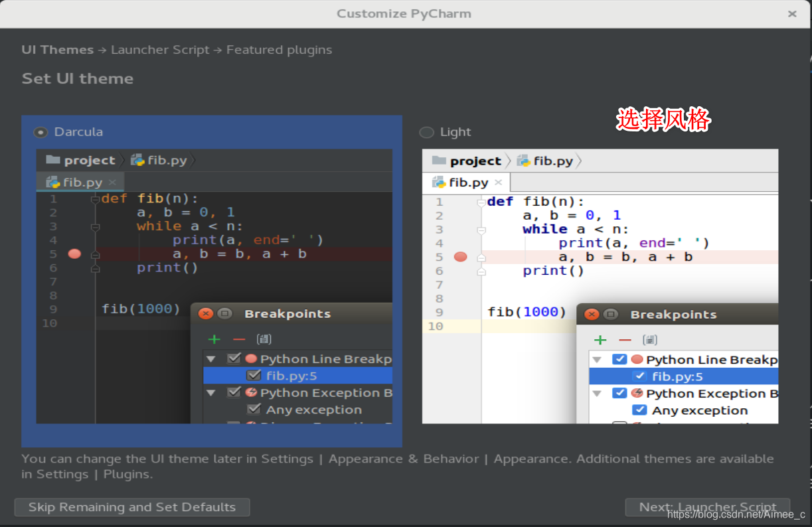Viewport: 812px width, 527px height.
Task: Click red close button of Darcula Breakpoints window
Action: (x=206, y=314)
